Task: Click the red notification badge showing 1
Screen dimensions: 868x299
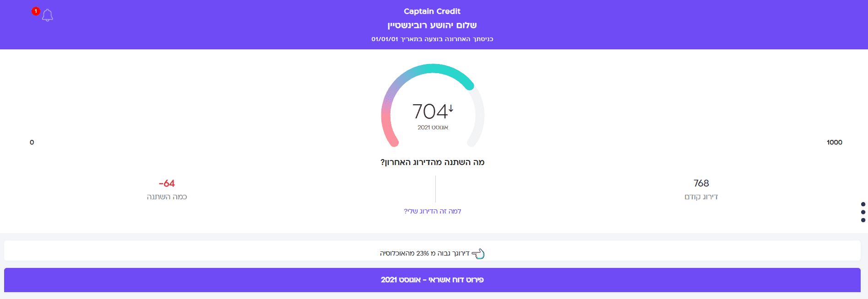Action: click(36, 11)
